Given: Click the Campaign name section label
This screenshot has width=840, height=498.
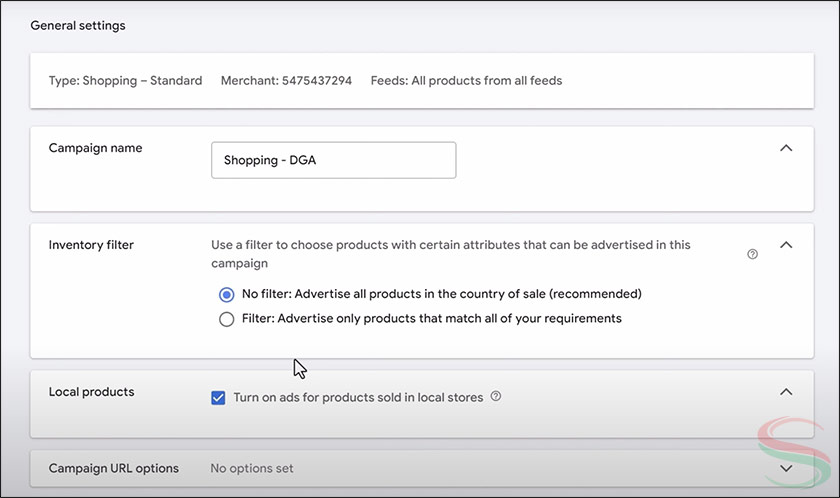Looking at the screenshot, I should 95,148.
